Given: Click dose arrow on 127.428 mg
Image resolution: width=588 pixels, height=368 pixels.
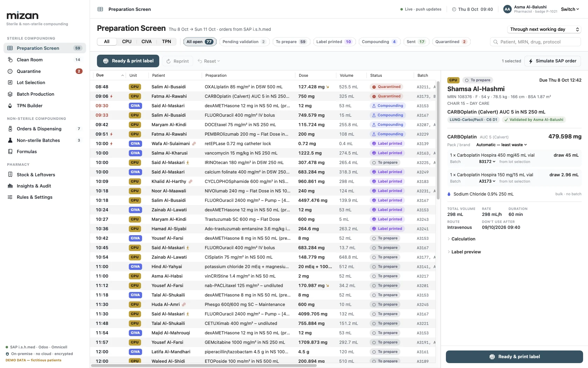Looking at the screenshot, I should coord(328,87).
